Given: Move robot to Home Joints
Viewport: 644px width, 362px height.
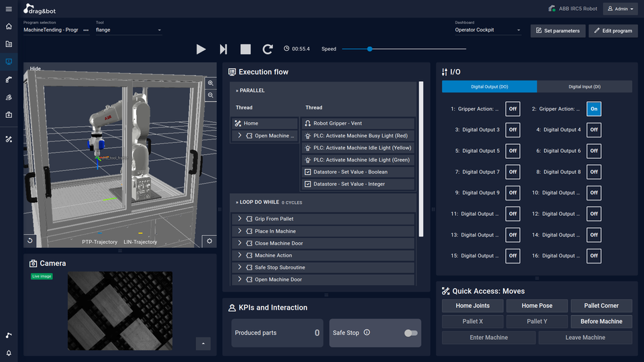Looking at the screenshot, I should pyautogui.click(x=472, y=306).
